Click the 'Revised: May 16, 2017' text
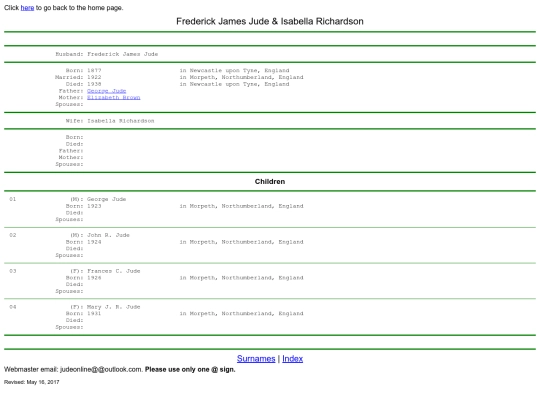 (x=32, y=382)
